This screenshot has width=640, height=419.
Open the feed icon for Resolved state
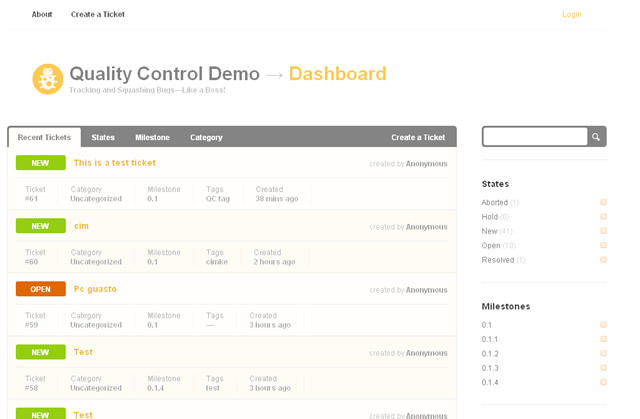(603, 260)
